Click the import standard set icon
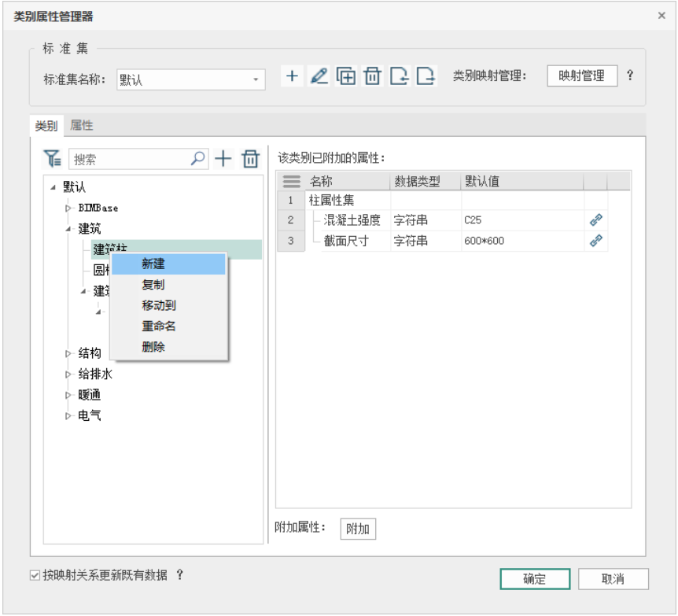Viewport: 678px width, 616px height. click(400, 76)
